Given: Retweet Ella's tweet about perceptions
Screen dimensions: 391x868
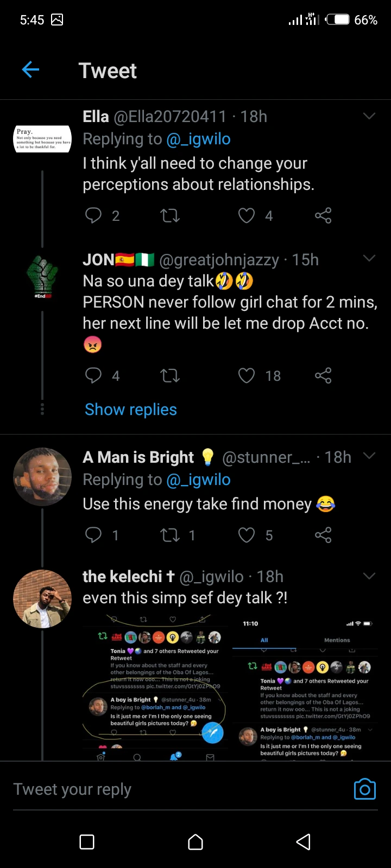Looking at the screenshot, I should coord(170,216).
